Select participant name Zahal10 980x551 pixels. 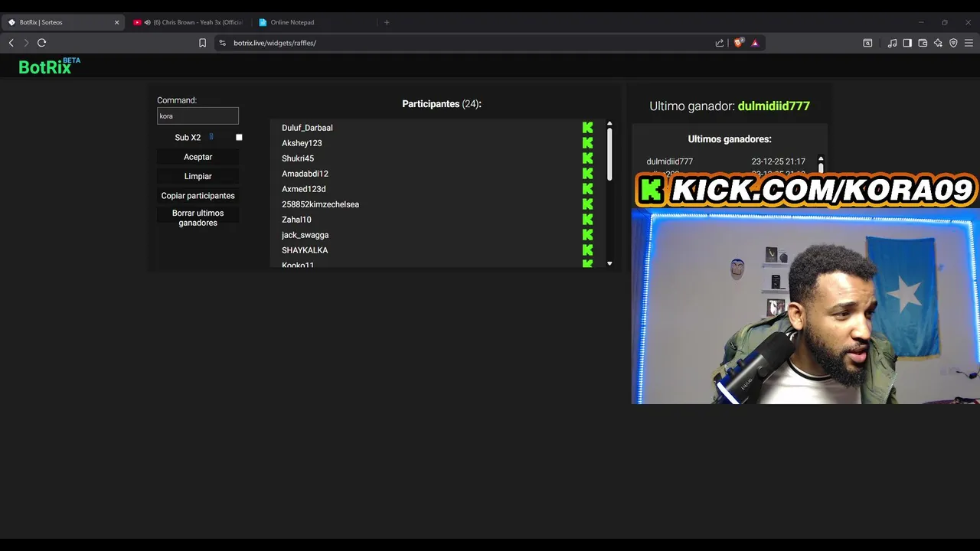pyautogui.click(x=296, y=220)
